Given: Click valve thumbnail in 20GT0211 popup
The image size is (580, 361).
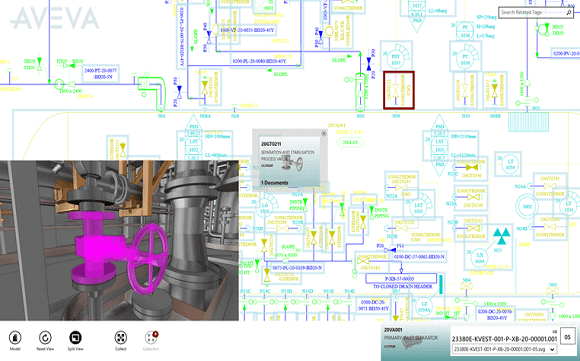Looking at the screenshot, I should click(x=292, y=163).
